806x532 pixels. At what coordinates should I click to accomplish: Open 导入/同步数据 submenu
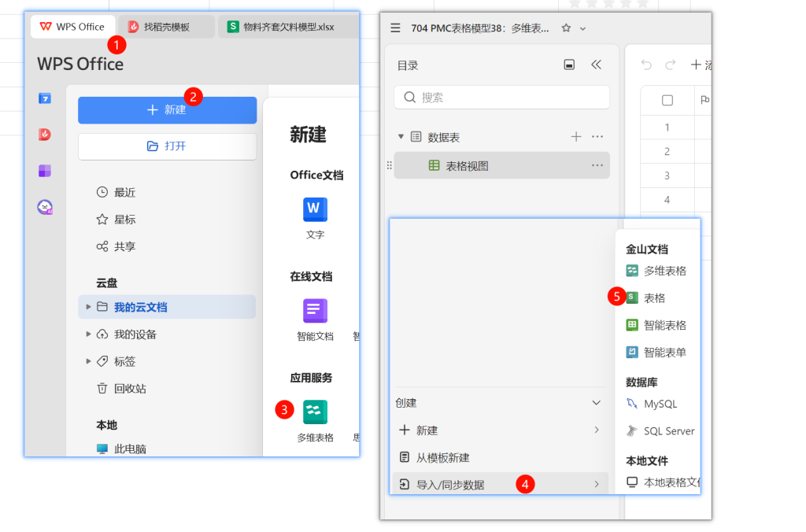coord(500,484)
